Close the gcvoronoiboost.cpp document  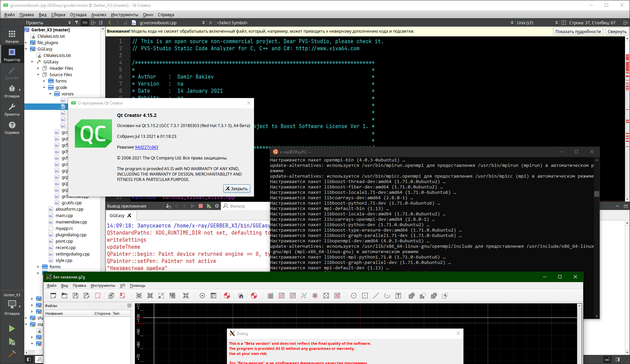(210, 23)
